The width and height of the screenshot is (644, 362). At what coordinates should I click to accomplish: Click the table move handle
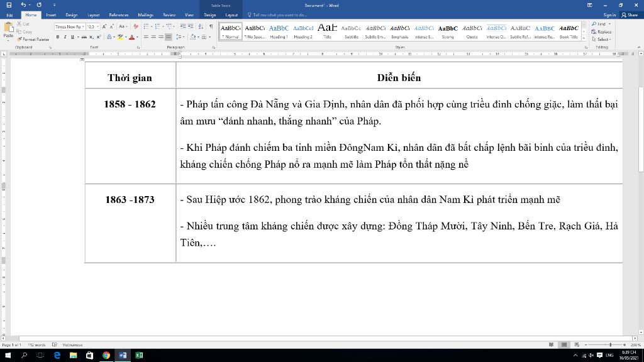tap(82, 60)
